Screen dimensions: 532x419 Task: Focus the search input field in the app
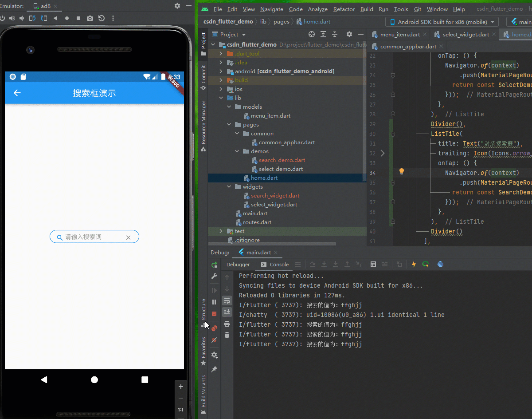point(94,237)
